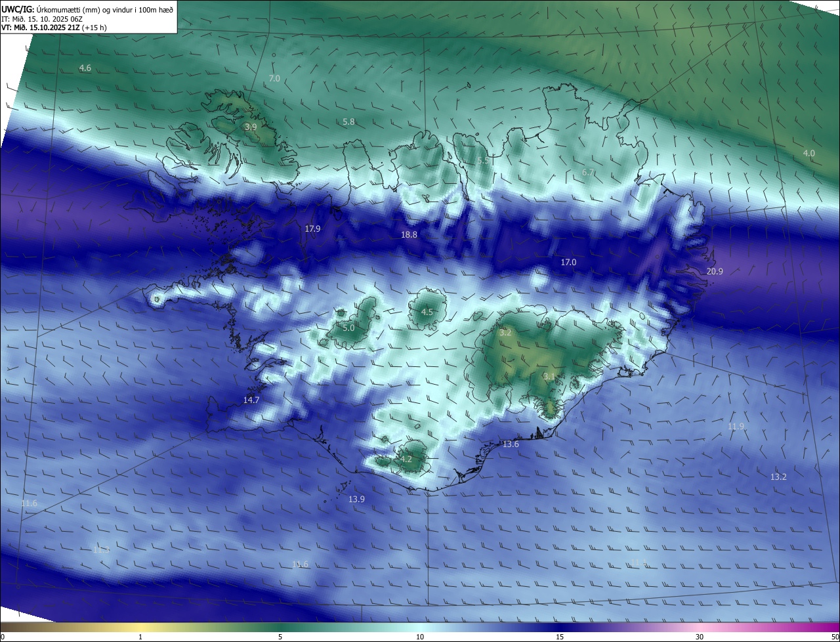Click the 50 tick on the color scale
This screenshot has height=642, width=840.
click(x=835, y=637)
